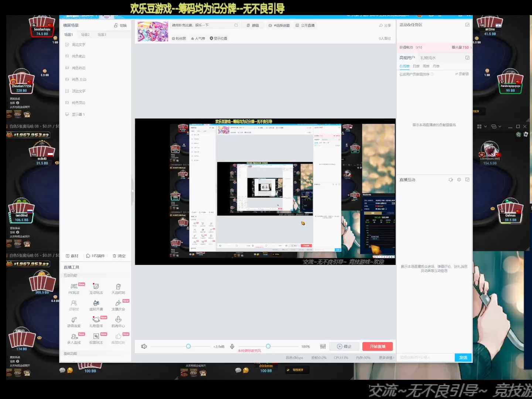Screen dimensions: 532x399
Task: Open the 公开直播 visibility selector
Action: [x=305, y=25]
